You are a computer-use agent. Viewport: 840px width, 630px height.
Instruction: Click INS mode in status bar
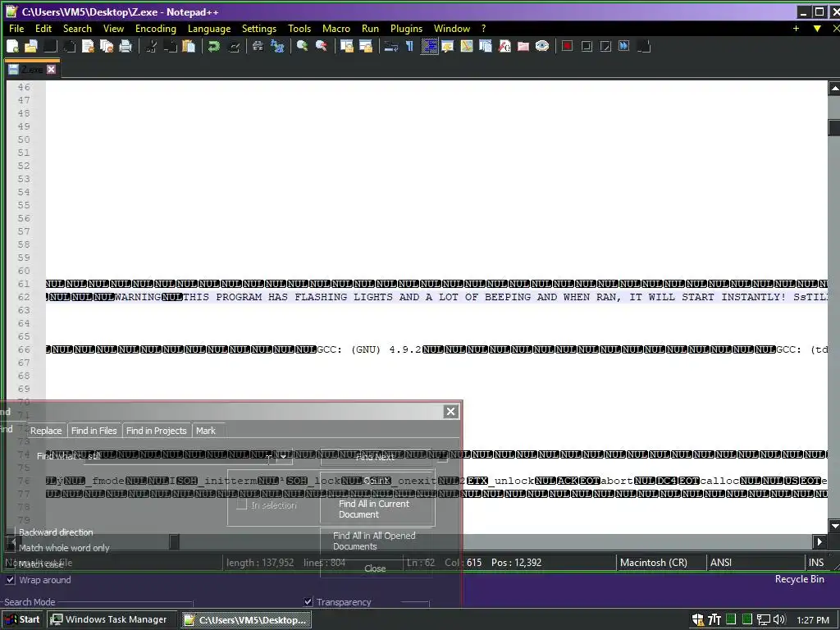tap(816, 563)
